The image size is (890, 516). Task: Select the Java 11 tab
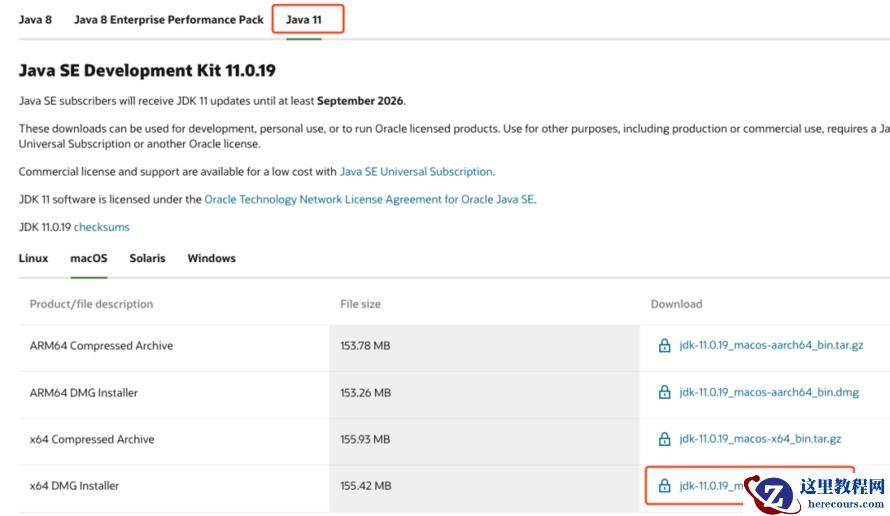304,19
